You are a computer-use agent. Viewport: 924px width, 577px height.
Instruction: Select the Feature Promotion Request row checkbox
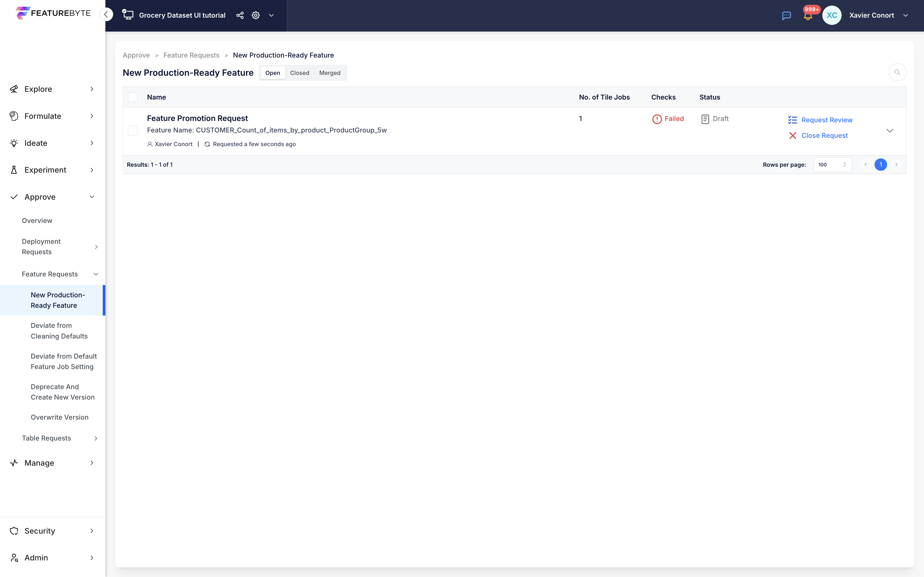133,131
